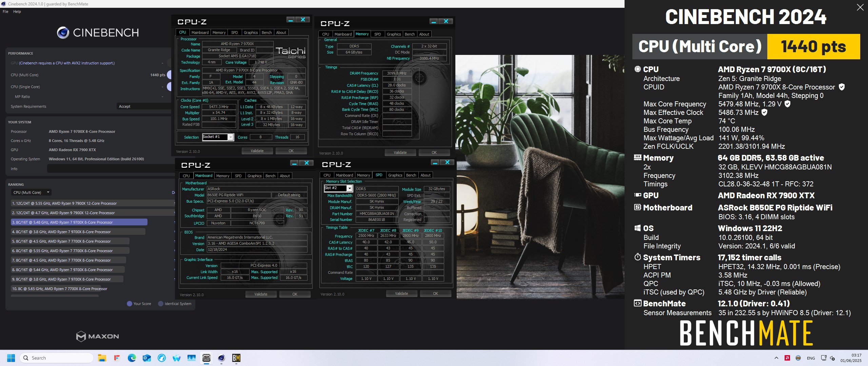Click the Your Score legend marker
The image size is (868, 366).
[129, 304]
